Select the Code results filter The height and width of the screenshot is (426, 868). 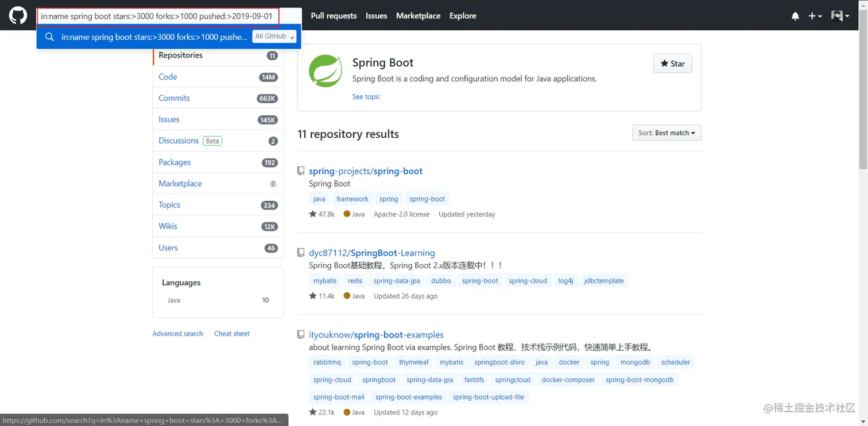218,76
